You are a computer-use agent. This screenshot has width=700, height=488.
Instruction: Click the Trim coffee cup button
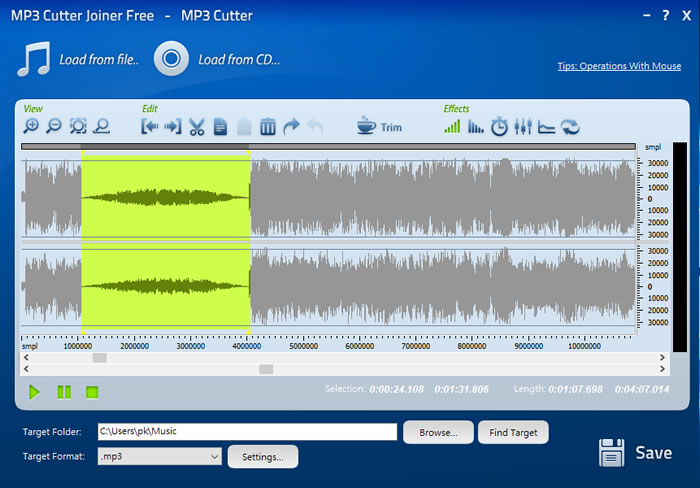click(379, 127)
